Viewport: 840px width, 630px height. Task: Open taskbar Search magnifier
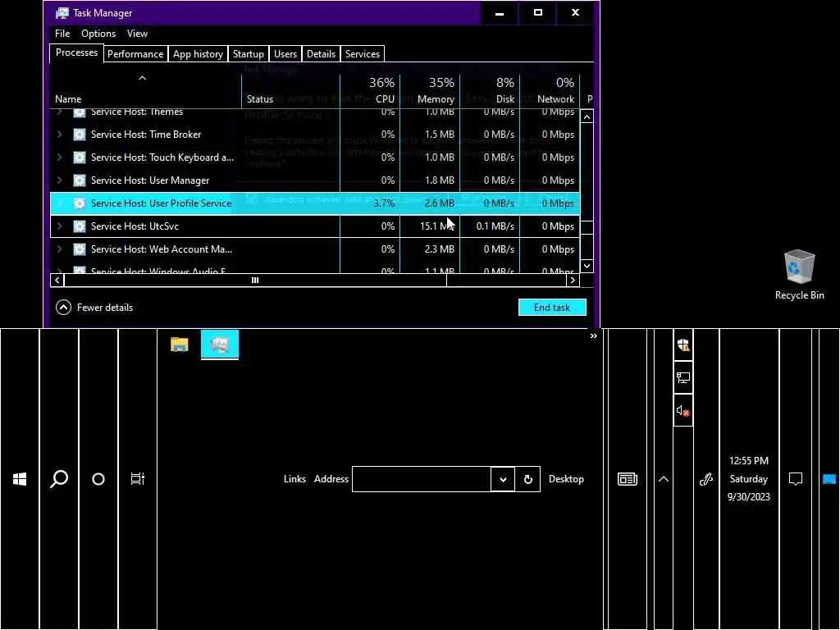pyautogui.click(x=59, y=479)
